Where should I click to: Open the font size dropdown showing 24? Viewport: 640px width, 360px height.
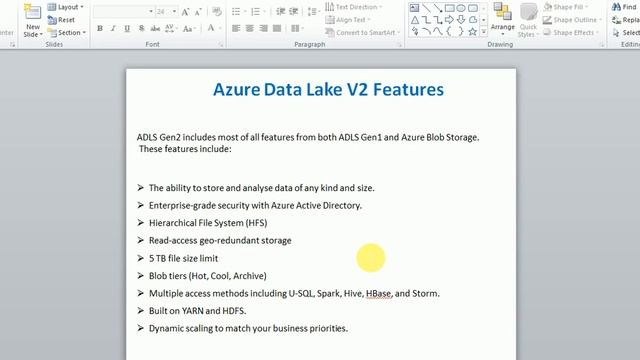167,12
